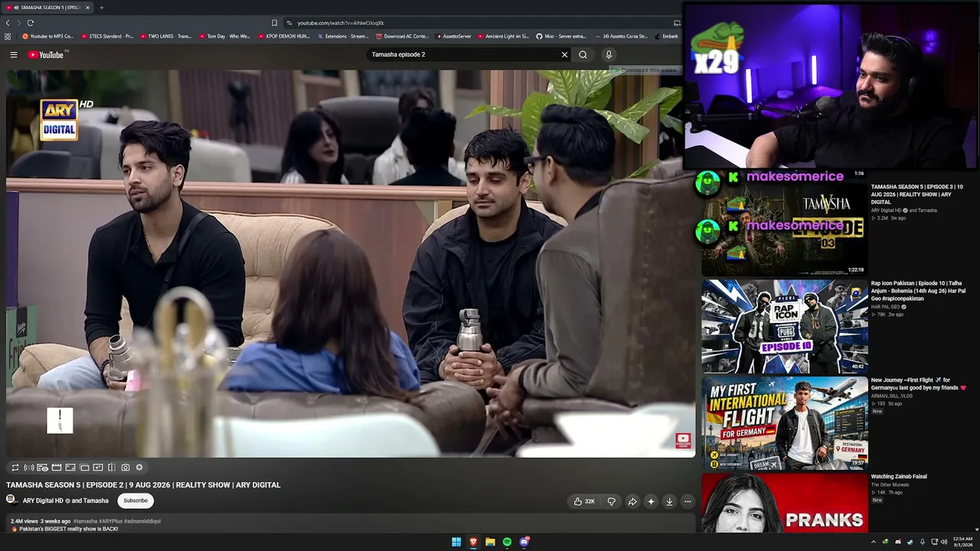This screenshot has width=980, height=551.
Task: Open the "KPOP DEMON HUN..." bookmark
Action: 284,36
